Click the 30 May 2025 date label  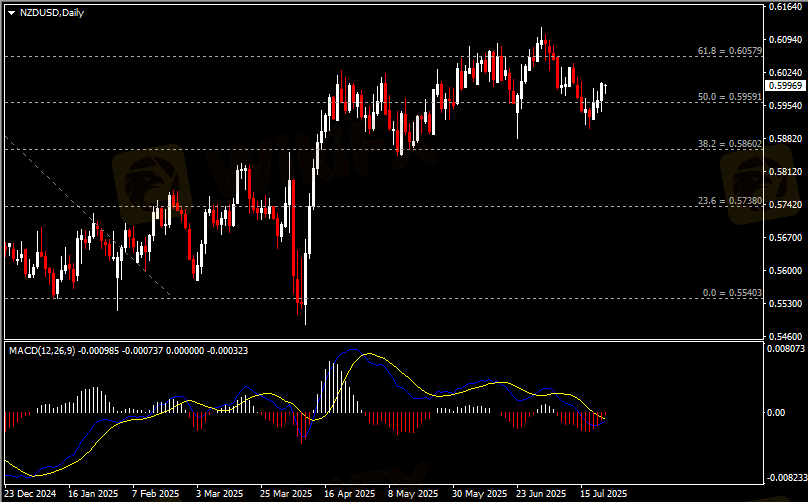[480, 494]
